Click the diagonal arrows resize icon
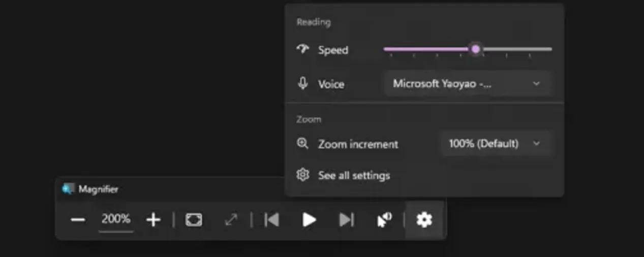This screenshot has height=257, width=644. click(231, 220)
